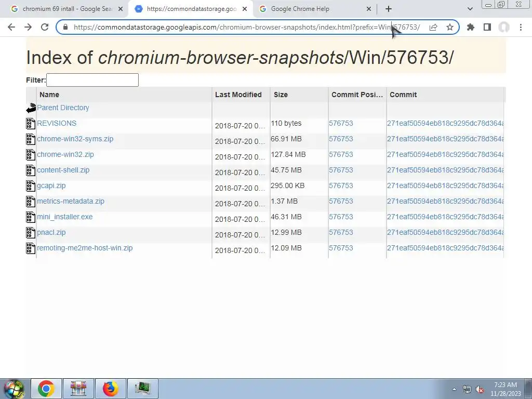
Task: Open the Parent Directory link
Action: [63, 108]
